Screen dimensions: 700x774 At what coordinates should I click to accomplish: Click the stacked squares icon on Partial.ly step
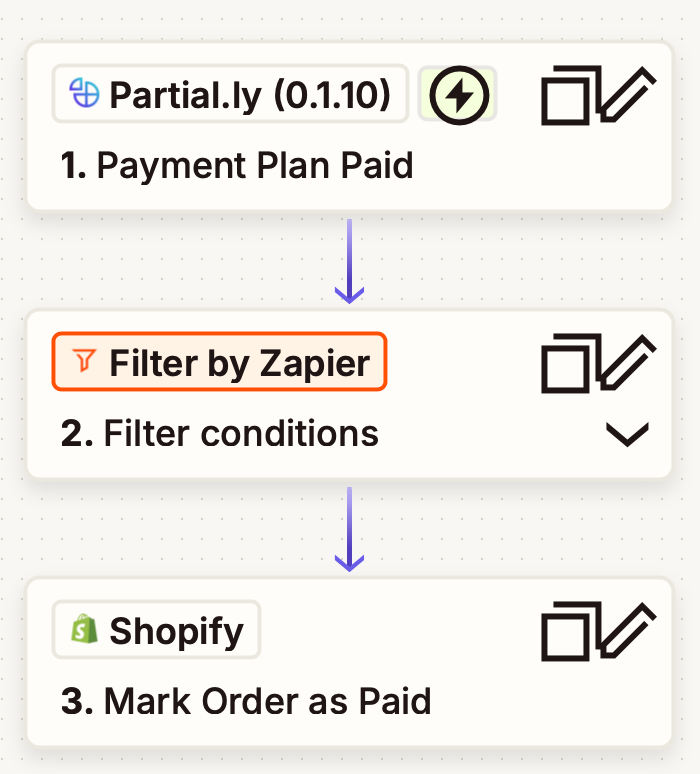(x=568, y=100)
